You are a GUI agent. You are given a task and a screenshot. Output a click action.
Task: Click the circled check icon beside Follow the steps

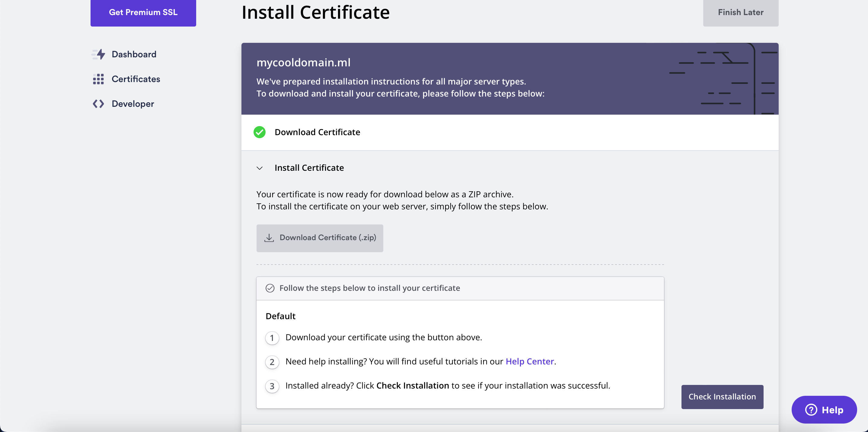(x=270, y=288)
